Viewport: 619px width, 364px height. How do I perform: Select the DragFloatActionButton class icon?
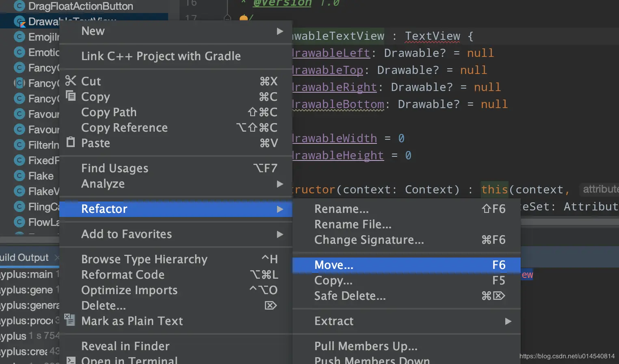(19, 6)
